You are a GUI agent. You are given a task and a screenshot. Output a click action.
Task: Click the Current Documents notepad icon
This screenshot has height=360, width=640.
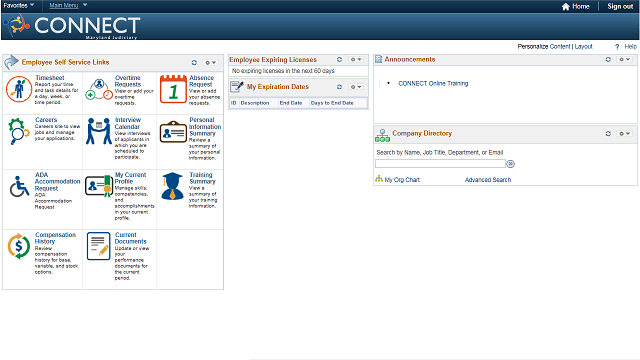tap(99, 246)
